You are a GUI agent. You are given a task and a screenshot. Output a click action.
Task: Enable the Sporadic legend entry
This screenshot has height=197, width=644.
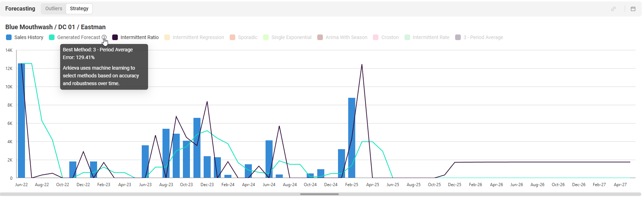point(243,37)
